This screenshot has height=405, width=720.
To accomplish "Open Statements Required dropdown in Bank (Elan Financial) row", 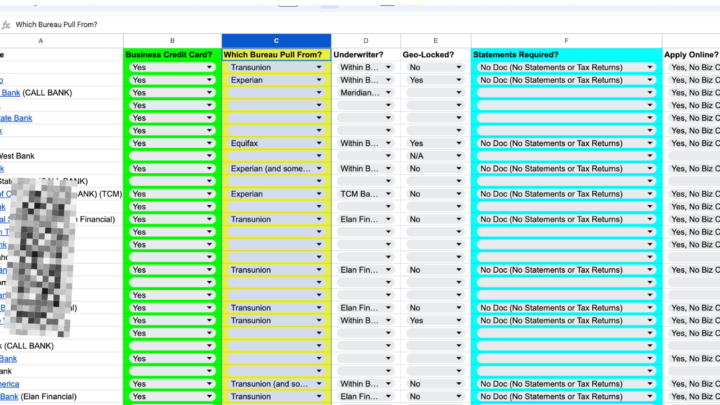I will 566,396.
